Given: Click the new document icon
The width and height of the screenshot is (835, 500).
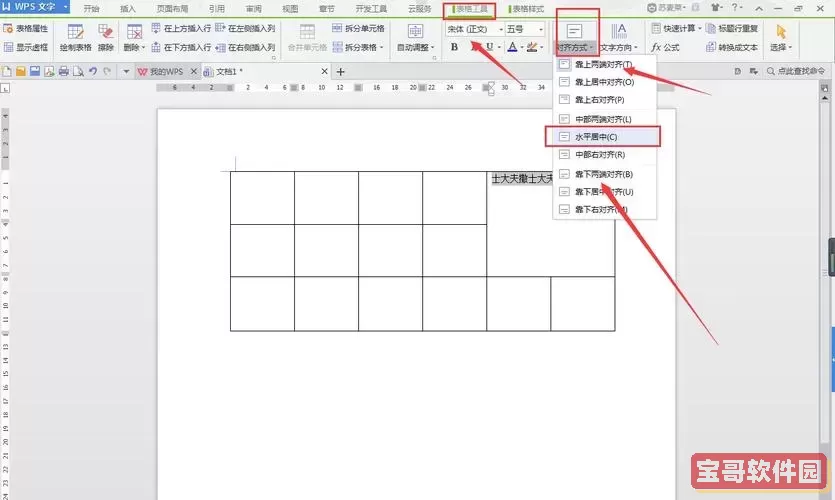Looking at the screenshot, I should point(7,71).
